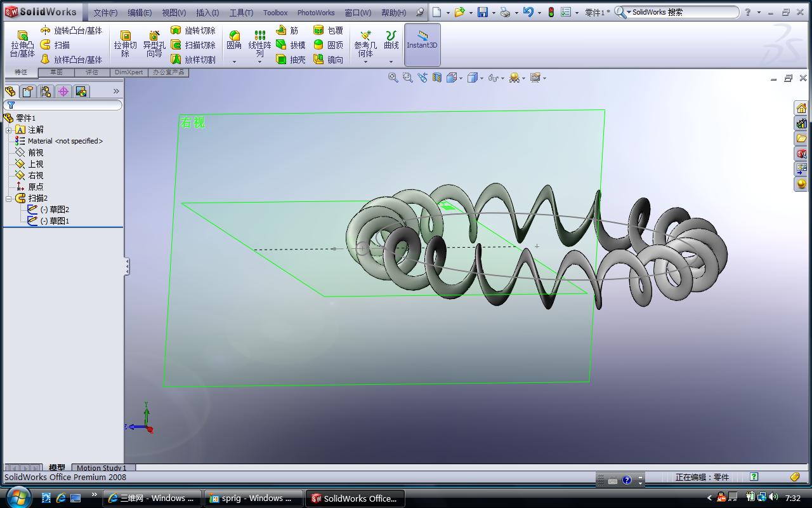Expand the FeatureManager tabs with the chevron
Screen dimensions: 812x508
[x=116, y=91]
